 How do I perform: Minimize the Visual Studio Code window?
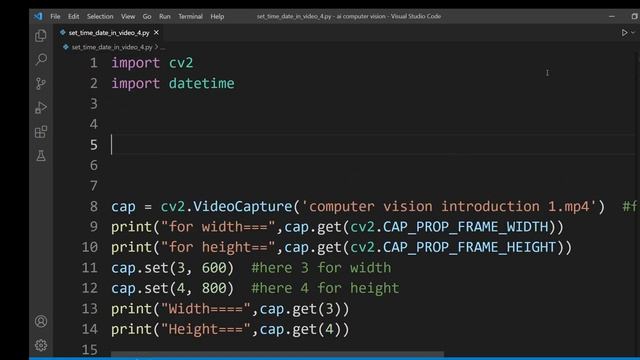pyautogui.click(x=611, y=16)
